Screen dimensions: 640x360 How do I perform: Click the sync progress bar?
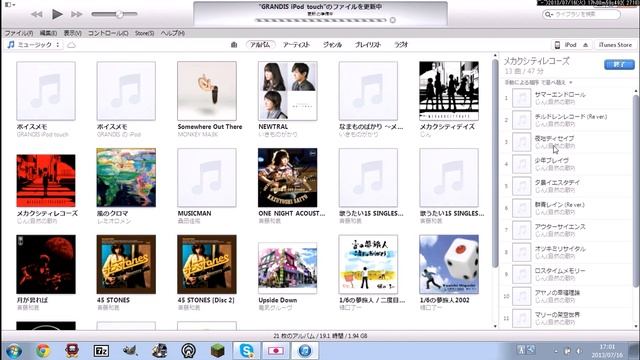tap(320, 20)
